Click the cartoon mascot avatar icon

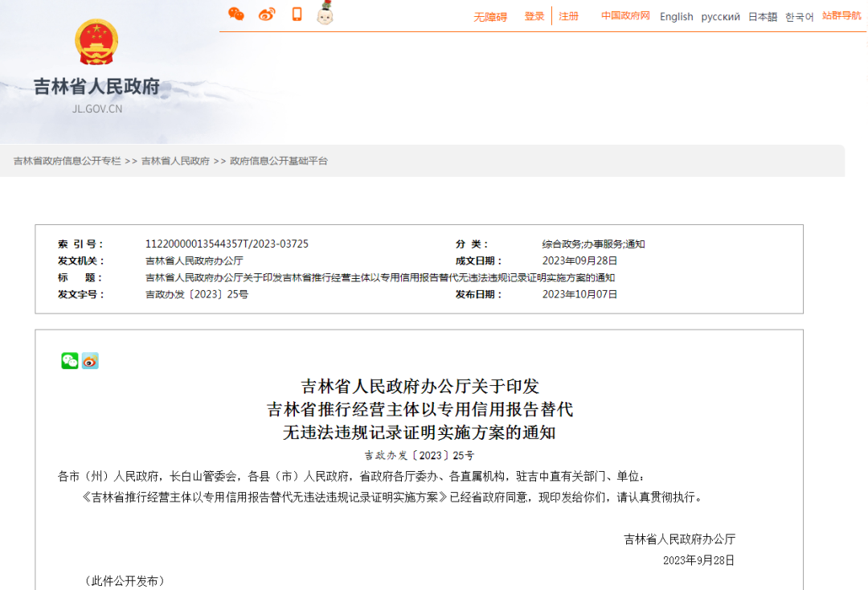click(325, 14)
